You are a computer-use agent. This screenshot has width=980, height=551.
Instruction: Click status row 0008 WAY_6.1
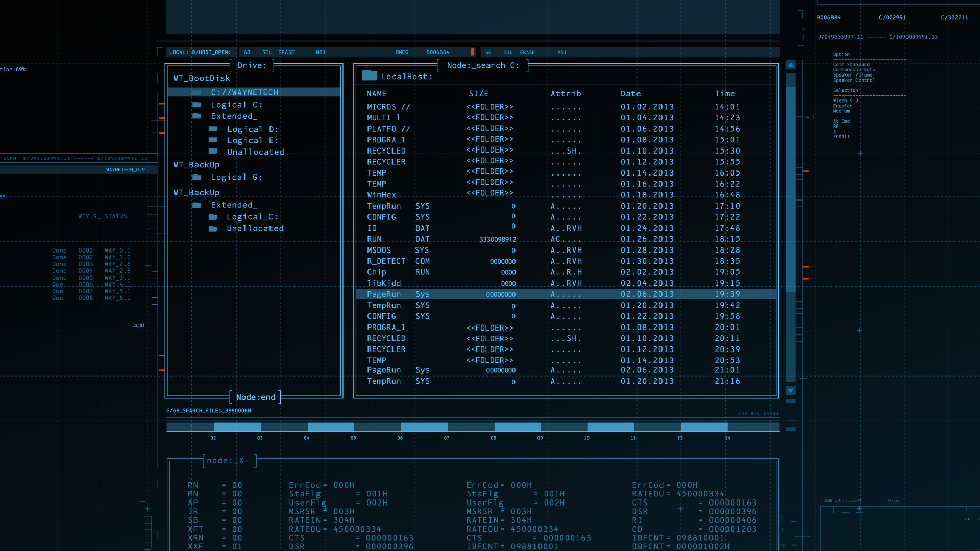(x=91, y=298)
